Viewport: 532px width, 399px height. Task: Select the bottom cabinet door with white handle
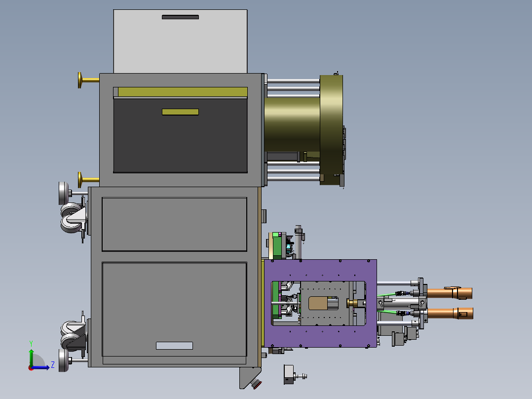pyautogui.click(x=174, y=309)
